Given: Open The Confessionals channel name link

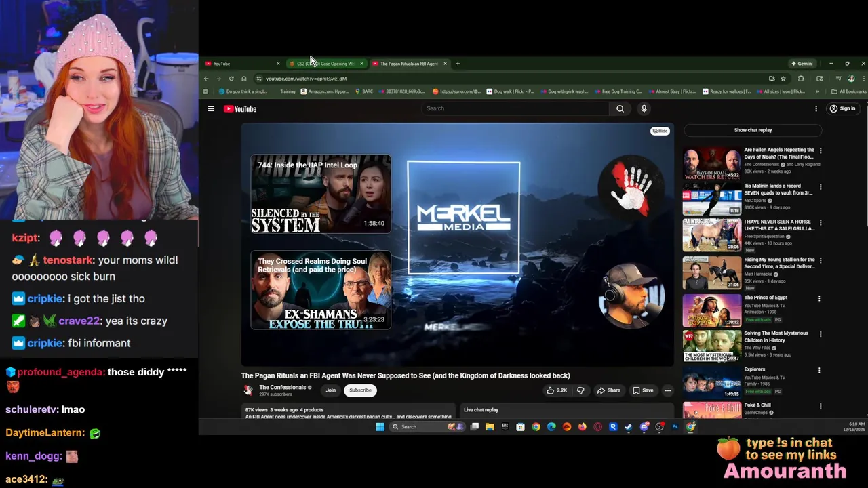Looking at the screenshot, I should [x=282, y=388].
